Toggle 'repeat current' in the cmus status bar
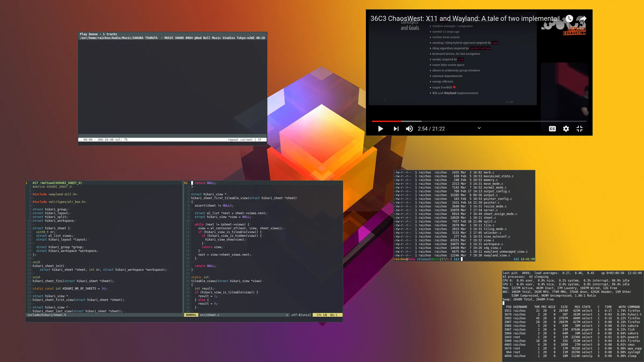The image size is (644, 362). pos(241,139)
